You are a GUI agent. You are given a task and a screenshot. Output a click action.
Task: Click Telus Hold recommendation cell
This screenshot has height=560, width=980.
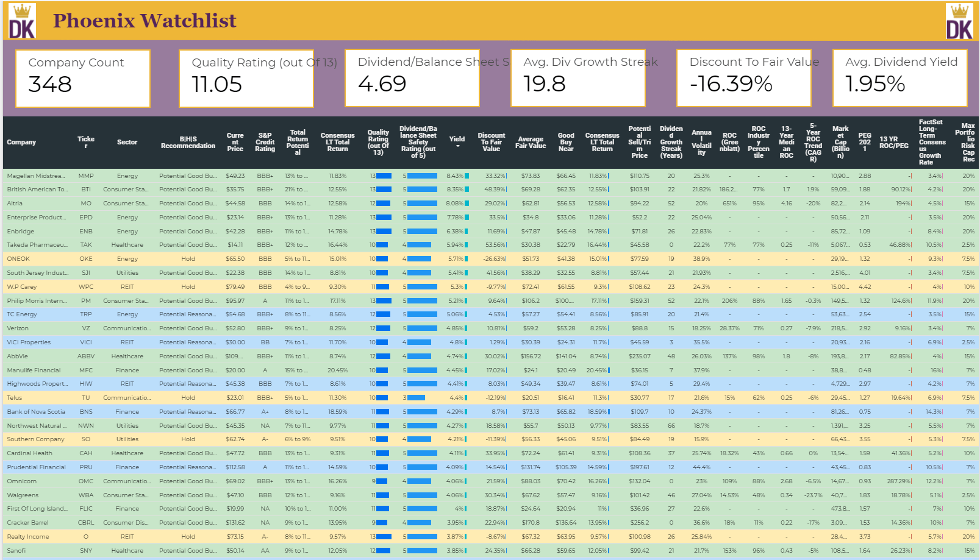[188, 398]
